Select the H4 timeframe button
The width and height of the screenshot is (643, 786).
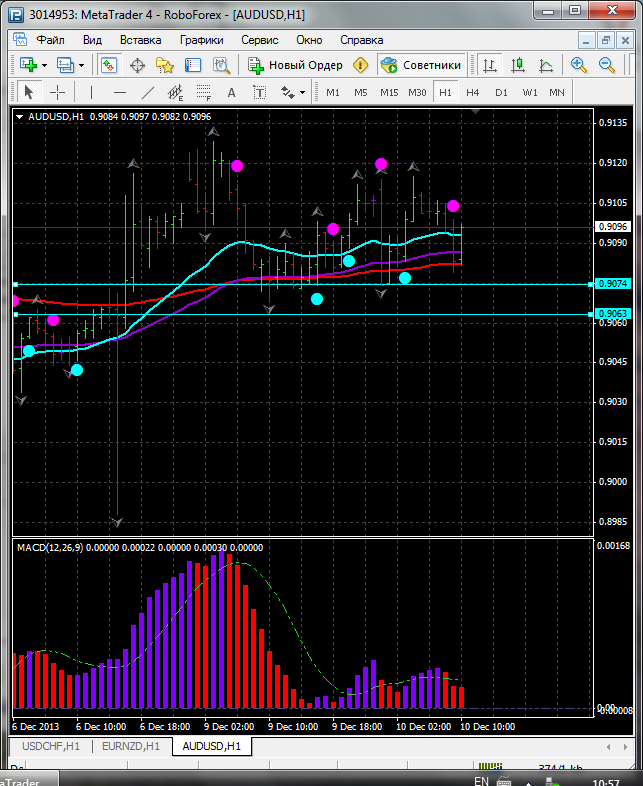[473, 92]
